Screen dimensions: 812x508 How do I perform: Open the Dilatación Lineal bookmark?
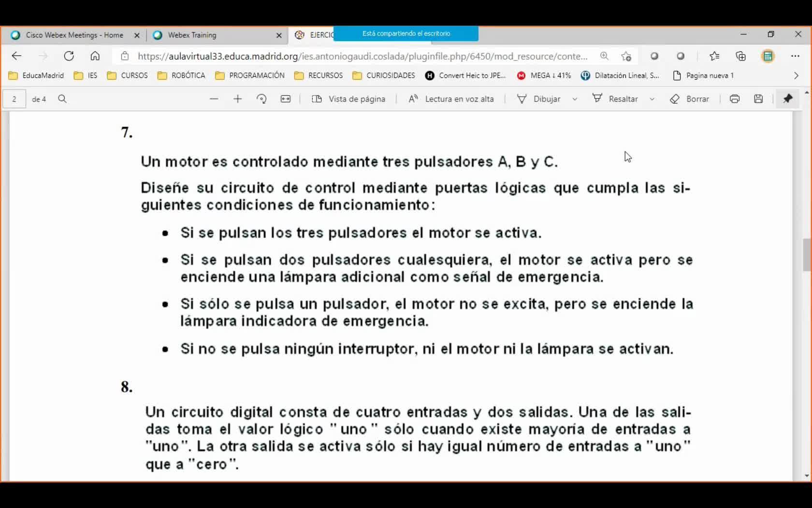(620, 75)
